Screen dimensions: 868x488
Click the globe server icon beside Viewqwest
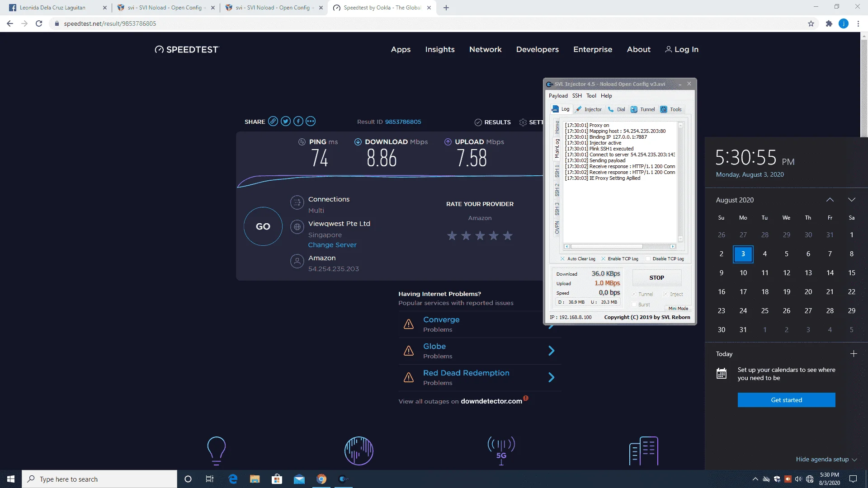(297, 227)
